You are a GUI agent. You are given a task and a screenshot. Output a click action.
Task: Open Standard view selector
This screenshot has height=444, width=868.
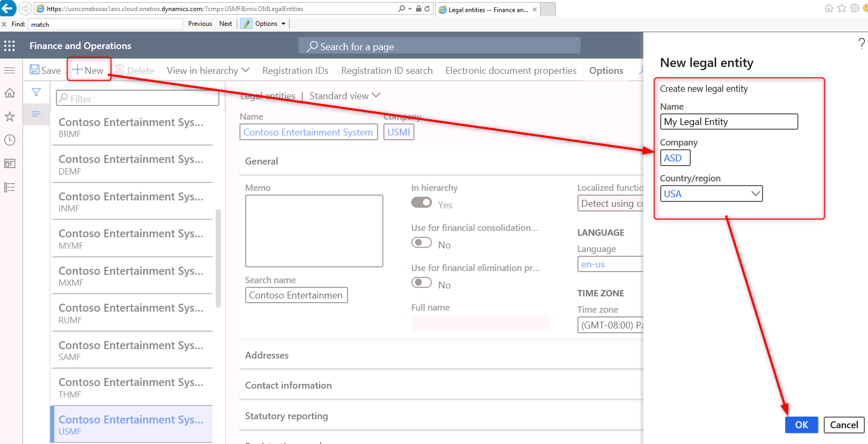pyautogui.click(x=345, y=95)
